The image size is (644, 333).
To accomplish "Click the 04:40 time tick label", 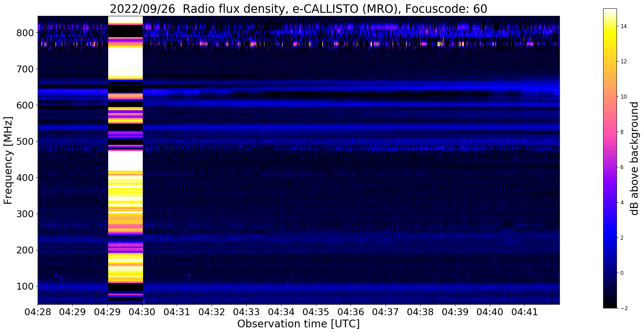I will [x=490, y=312].
